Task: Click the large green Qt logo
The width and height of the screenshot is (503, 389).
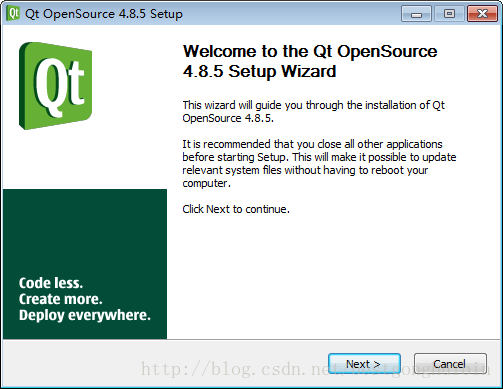Action: point(55,86)
